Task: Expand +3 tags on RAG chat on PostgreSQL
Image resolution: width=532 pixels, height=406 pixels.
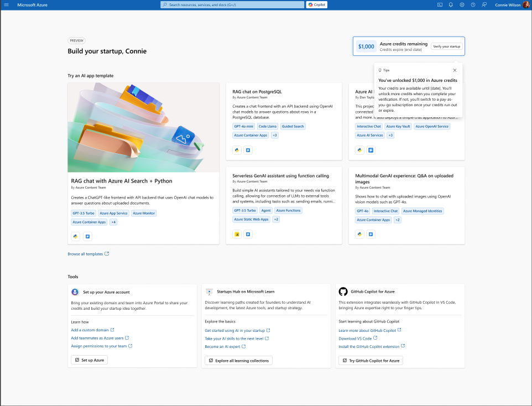Action: (275, 135)
